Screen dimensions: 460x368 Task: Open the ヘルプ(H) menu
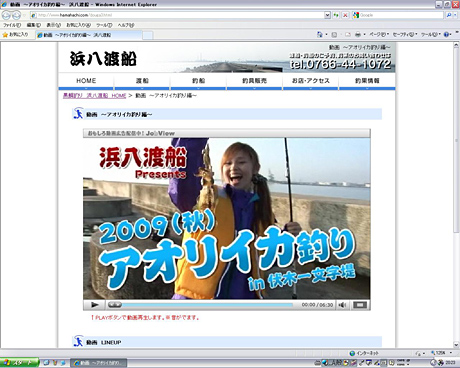pos(126,25)
